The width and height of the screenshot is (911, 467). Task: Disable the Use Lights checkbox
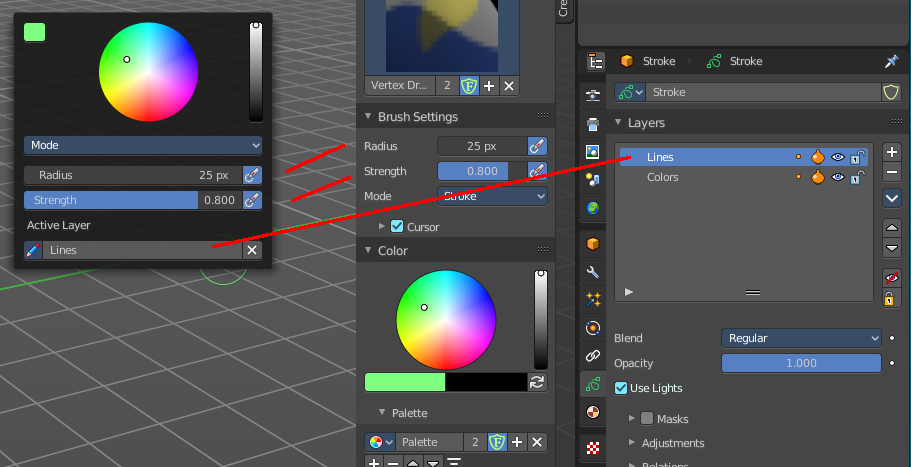[x=621, y=388]
